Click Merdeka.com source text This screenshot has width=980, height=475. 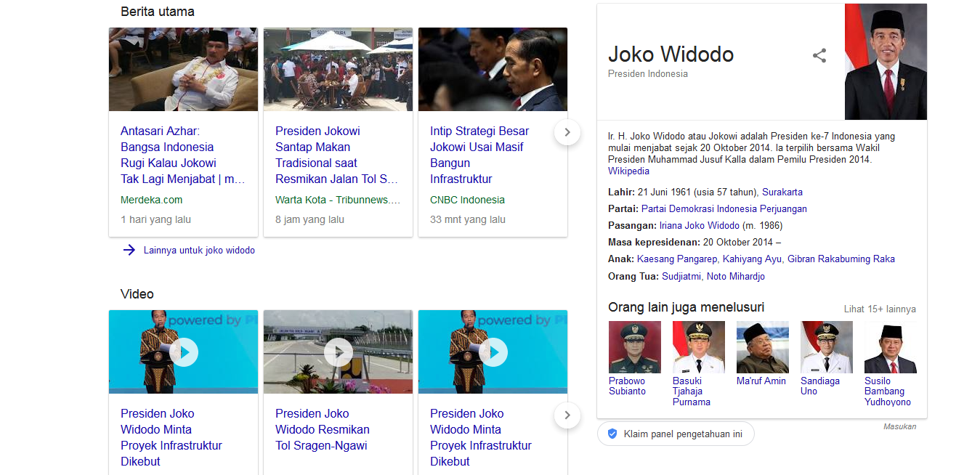point(152,200)
